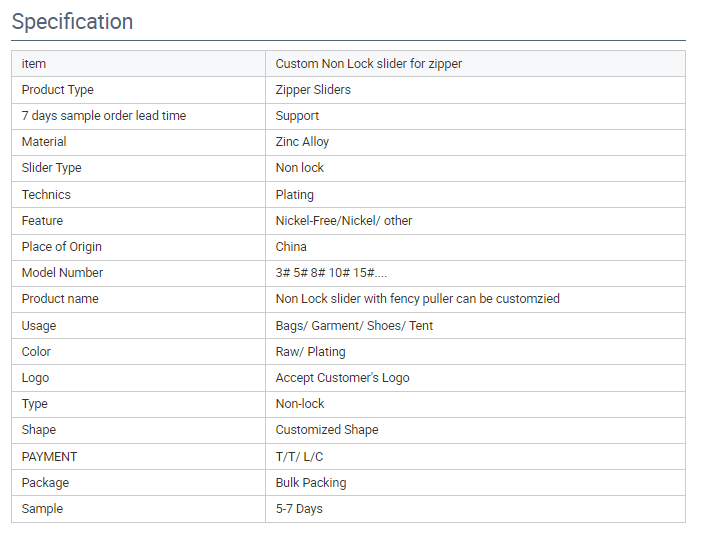Click the Specification heading
705x541 pixels.
pos(72,22)
